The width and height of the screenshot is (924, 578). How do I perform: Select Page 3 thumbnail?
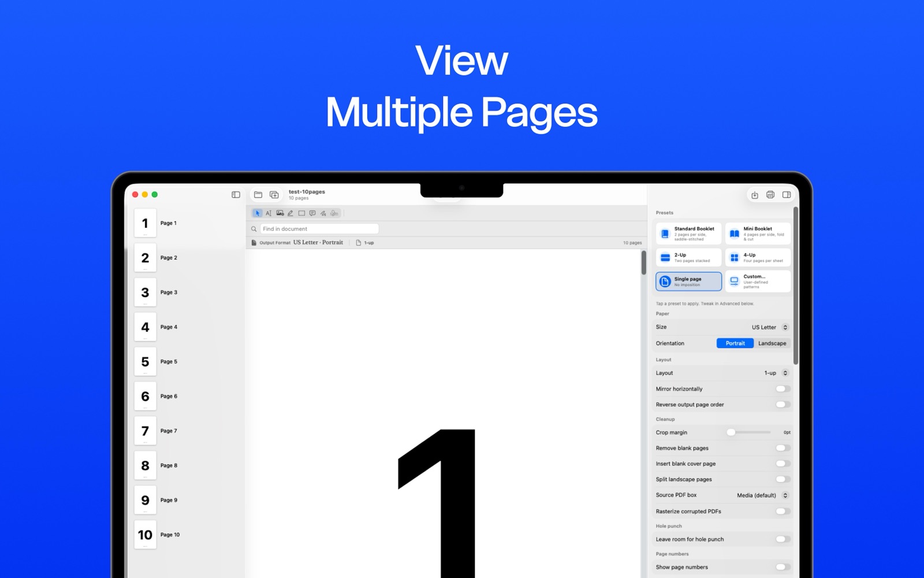tap(145, 292)
